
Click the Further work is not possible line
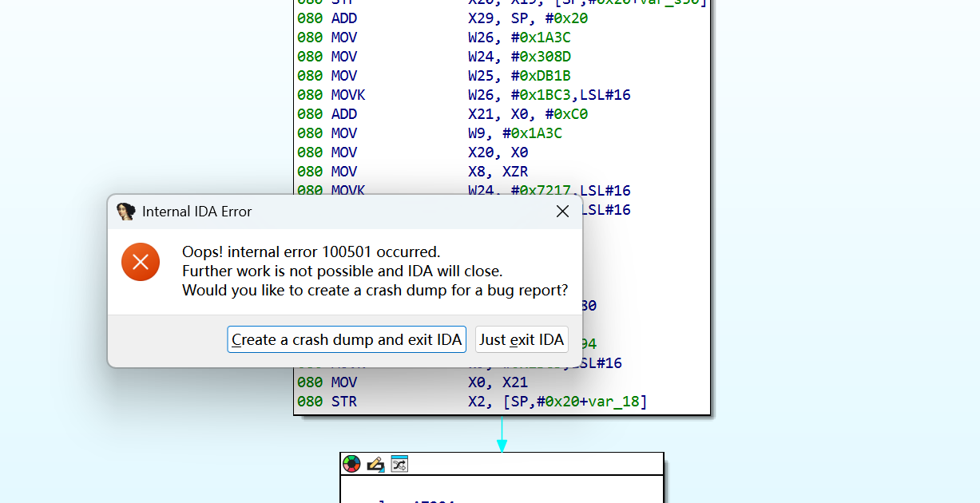[x=343, y=271]
